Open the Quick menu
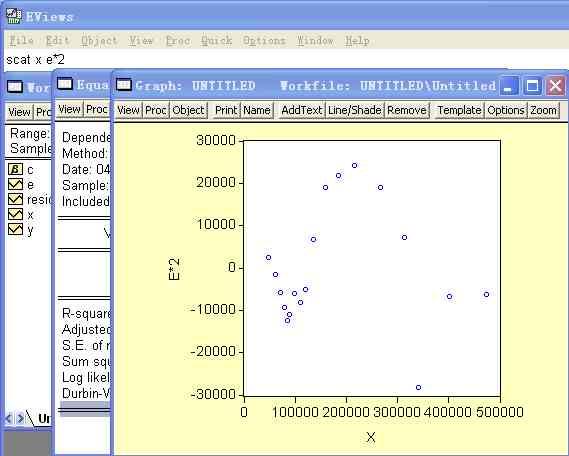 (217, 40)
